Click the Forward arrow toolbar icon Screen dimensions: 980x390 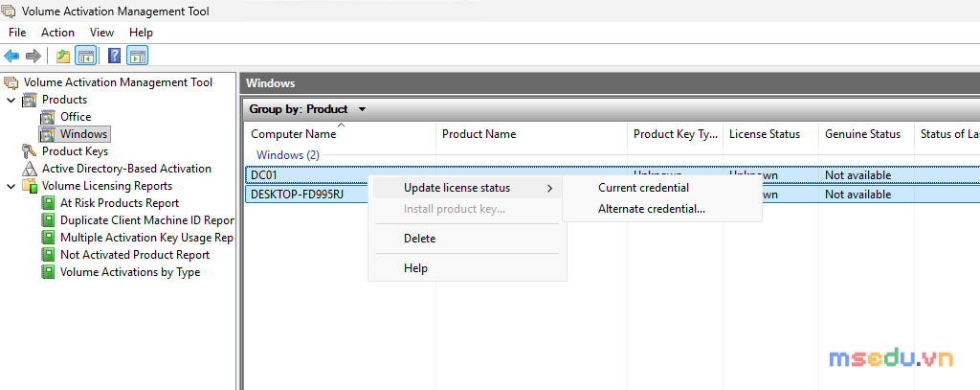click(33, 57)
